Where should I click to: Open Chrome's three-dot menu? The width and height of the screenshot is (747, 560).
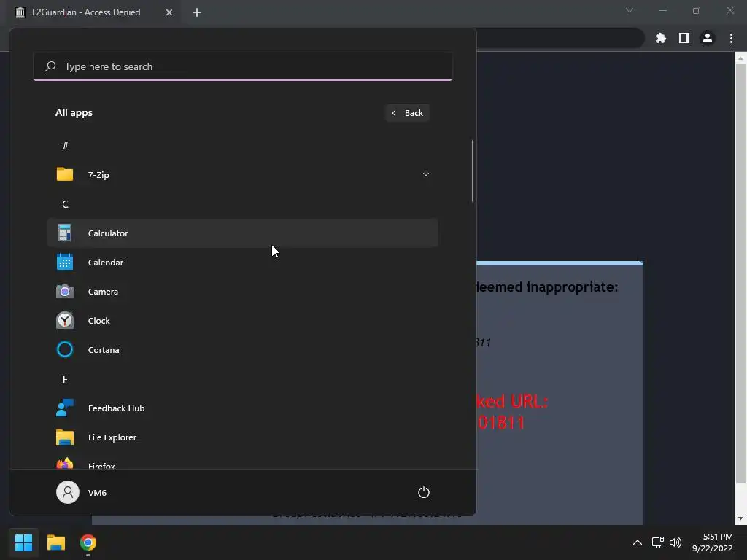731,38
